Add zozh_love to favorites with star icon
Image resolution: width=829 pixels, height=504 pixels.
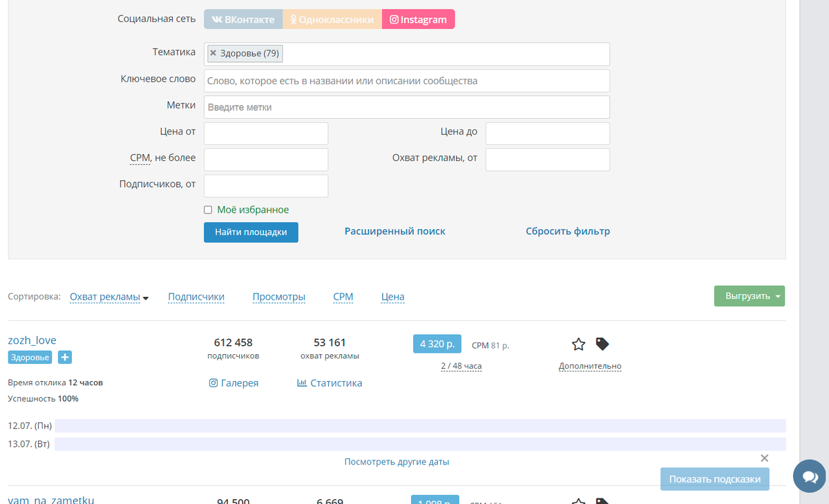click(x=578, y=344)
